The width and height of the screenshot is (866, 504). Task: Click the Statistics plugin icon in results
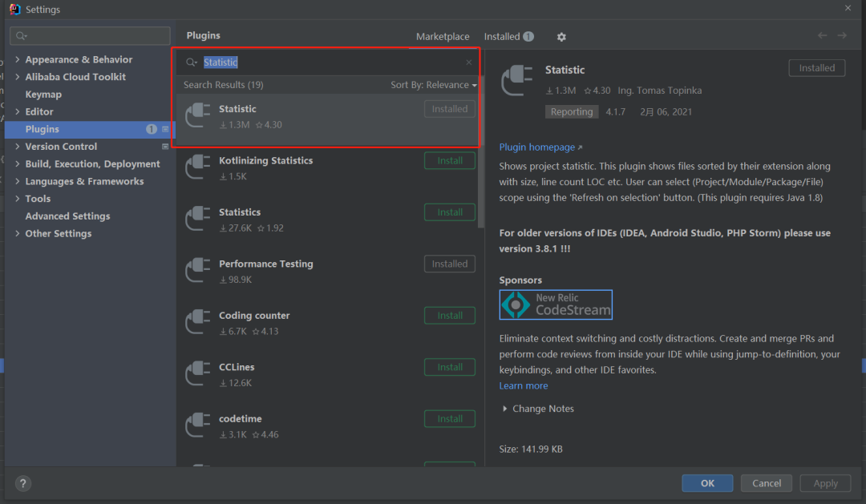pyautogui.click(x=198, y=220)
